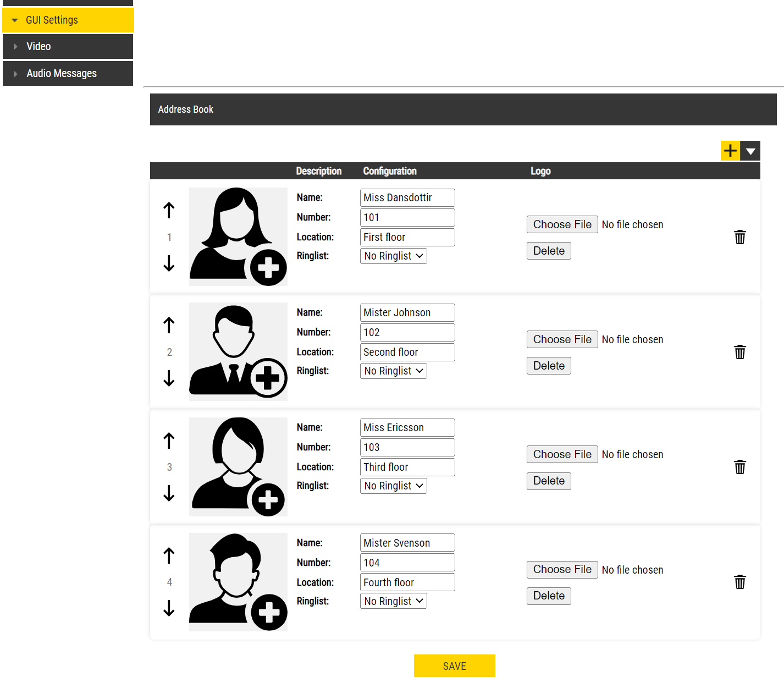Edit the Name field containing Miss Dansdottir

[x=407, y=198]
